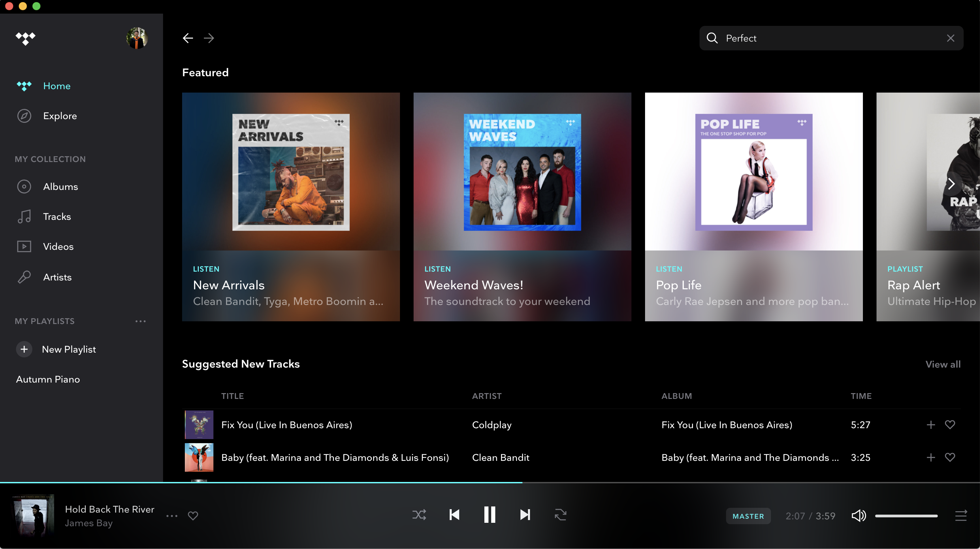Play the Baby track artwork
Image resolution: width=980 pixels, height=549 pixels.
(x=199, y=458)
